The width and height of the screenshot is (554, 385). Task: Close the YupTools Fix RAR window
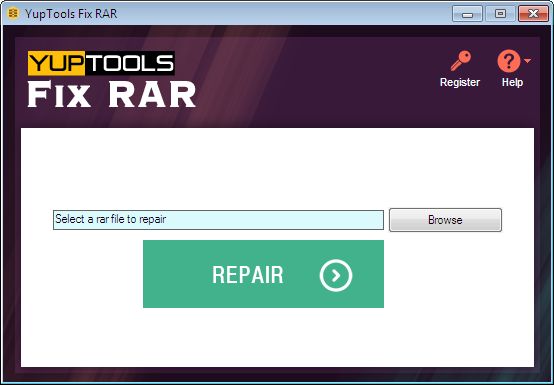(x=533, y=14)
